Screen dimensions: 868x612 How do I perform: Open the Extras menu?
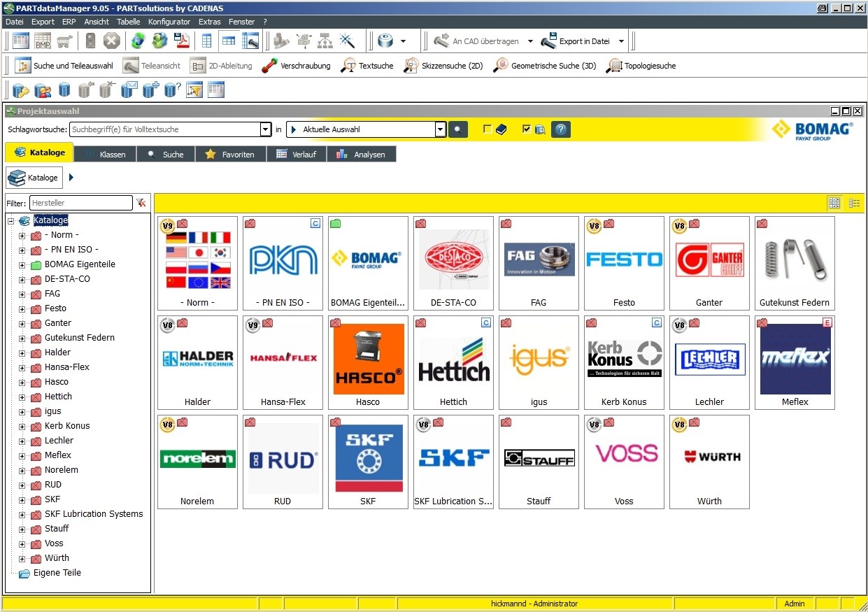210,22
